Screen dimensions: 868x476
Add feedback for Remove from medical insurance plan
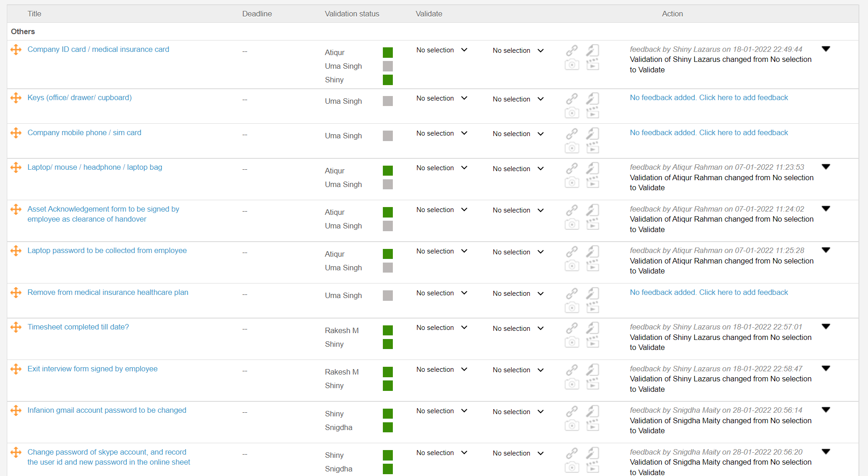708,292
